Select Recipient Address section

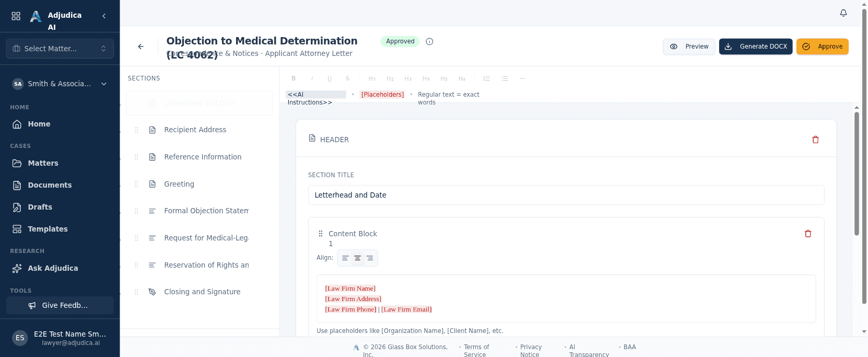pyautogui.click(x=200, y=130)
